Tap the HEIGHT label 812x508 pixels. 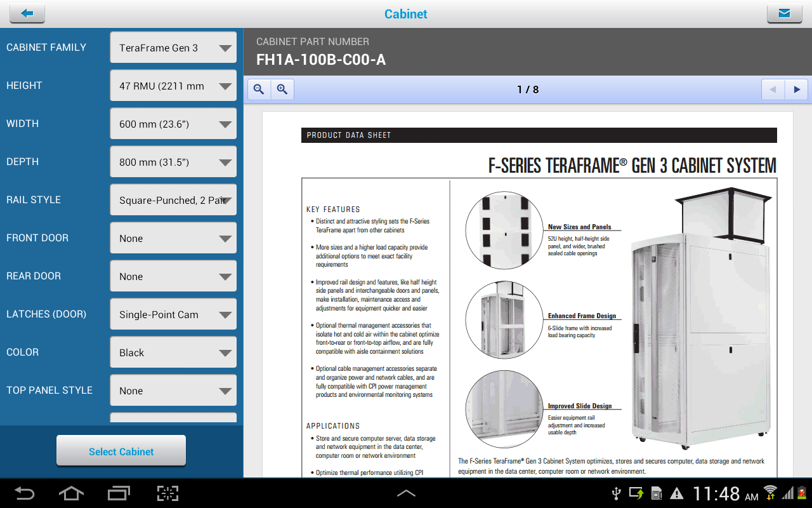tap(24, 85)
